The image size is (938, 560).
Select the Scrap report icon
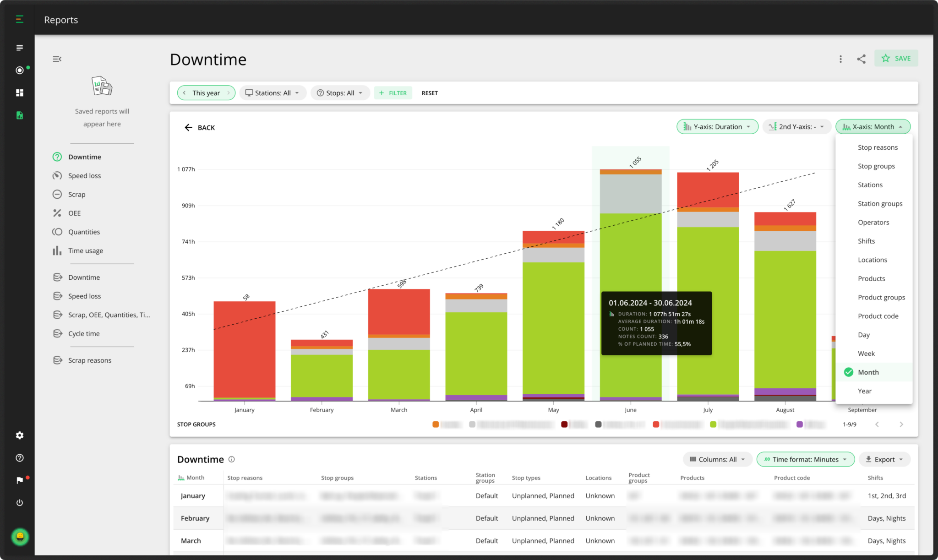(x=57, y=194)
